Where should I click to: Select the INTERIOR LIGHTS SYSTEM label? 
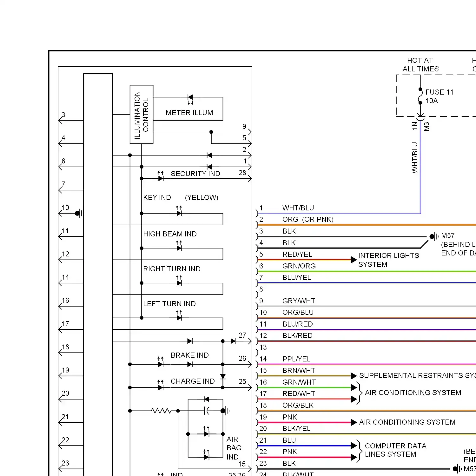pyautogui.click(x=389, y=260)
